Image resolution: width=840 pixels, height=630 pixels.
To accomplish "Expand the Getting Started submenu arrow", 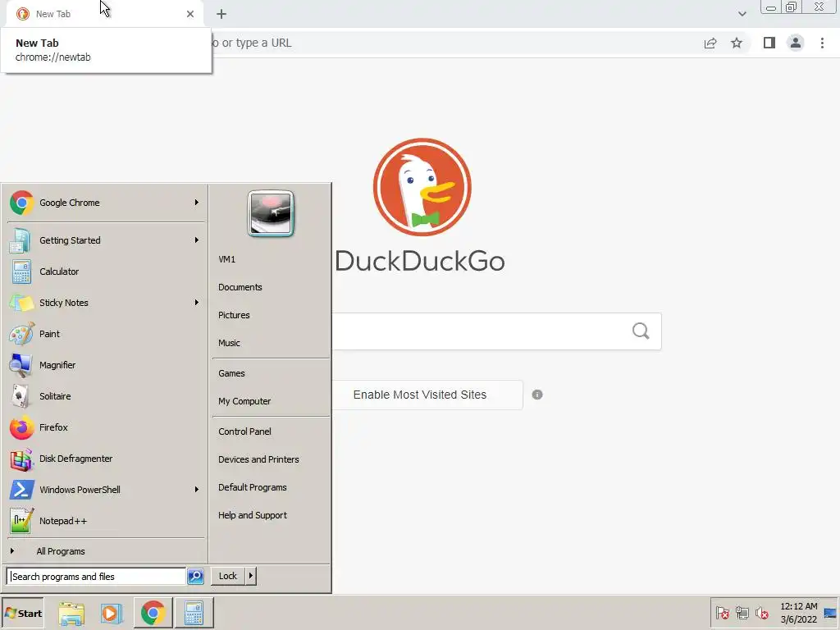I will 197,240.
